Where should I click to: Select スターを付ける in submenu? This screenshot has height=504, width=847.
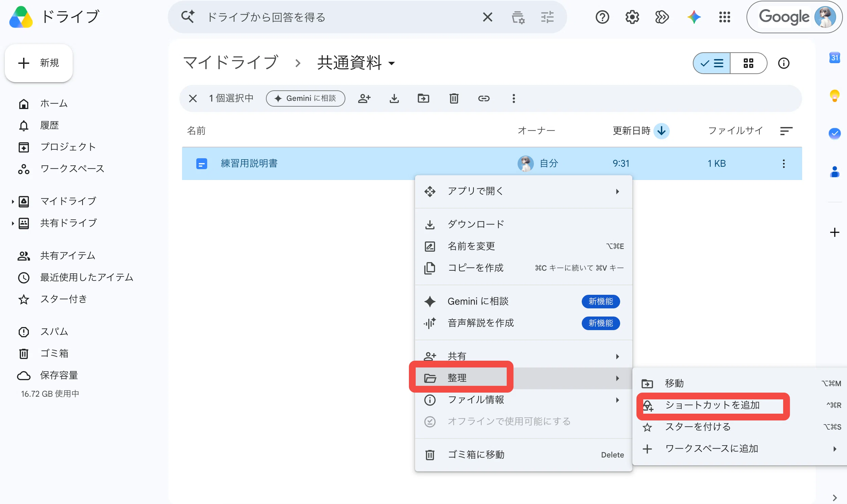pos(739,427)
